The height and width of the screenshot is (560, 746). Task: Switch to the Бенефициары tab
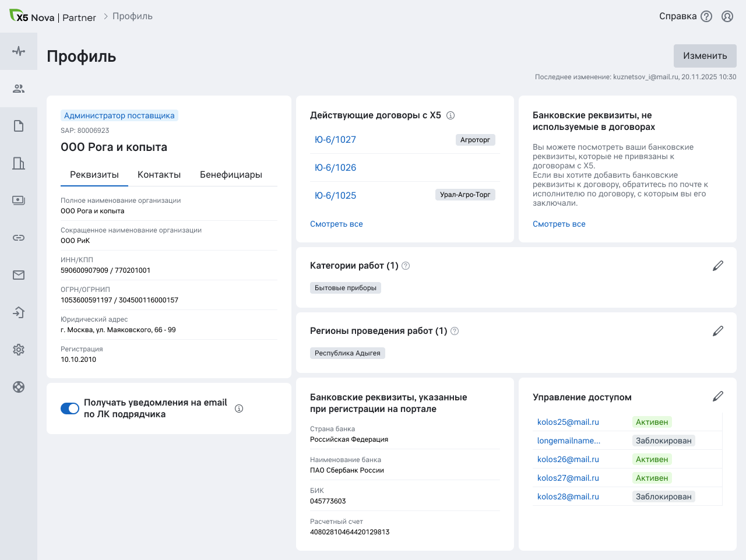coord(231,175)
